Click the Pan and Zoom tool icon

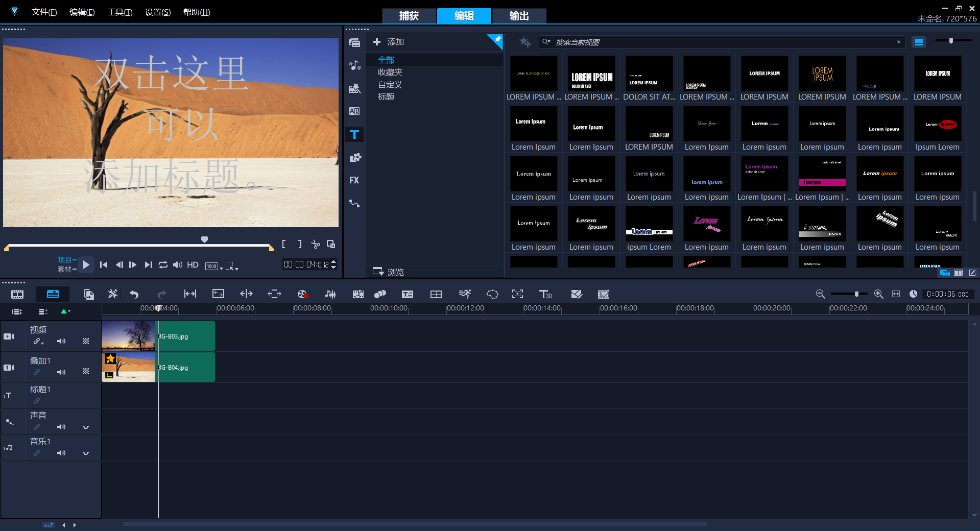tap(517, 294)
